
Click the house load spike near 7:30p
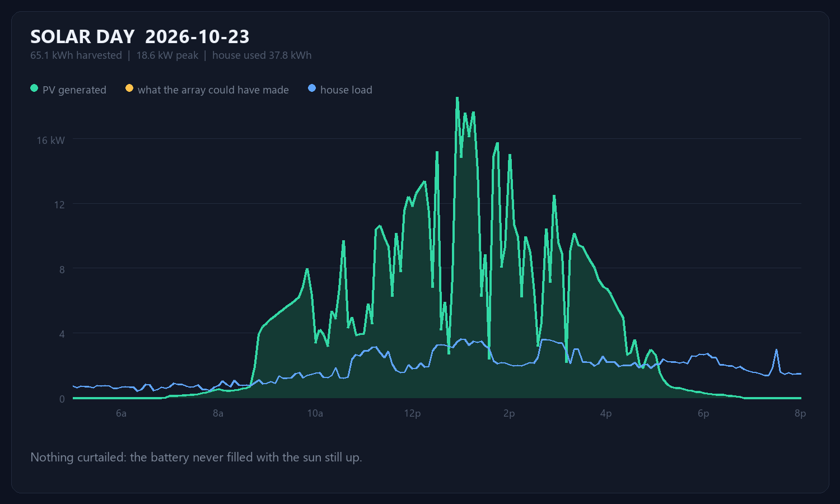click(x=776, y=350)
